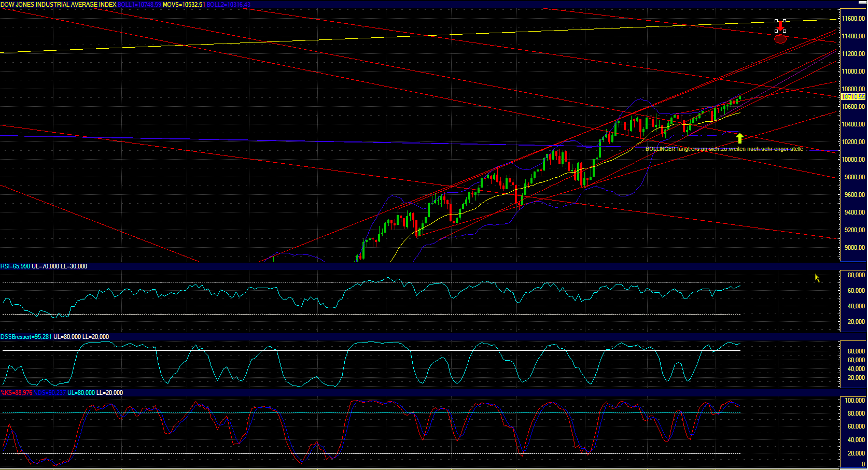Click the 10400,00 price axis label

[x=853, y=124]
